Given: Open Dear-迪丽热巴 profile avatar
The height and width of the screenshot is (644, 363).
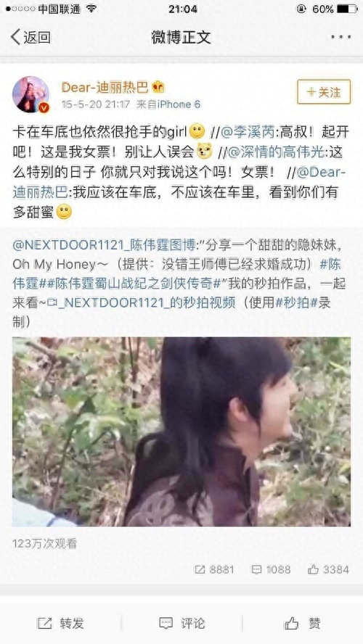Looking at the screenshot, I should (30, 94).
